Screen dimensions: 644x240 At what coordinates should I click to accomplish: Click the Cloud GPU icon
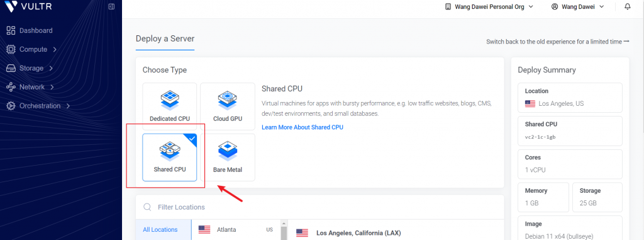click(228, 100)
